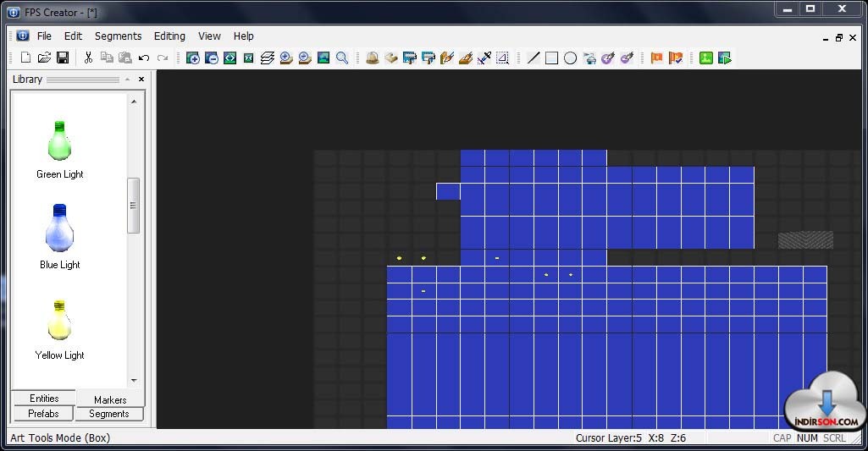The width and height of the screenshot is (868, 451).
Task: Restore down the inner document window
Action: (839, 37)
